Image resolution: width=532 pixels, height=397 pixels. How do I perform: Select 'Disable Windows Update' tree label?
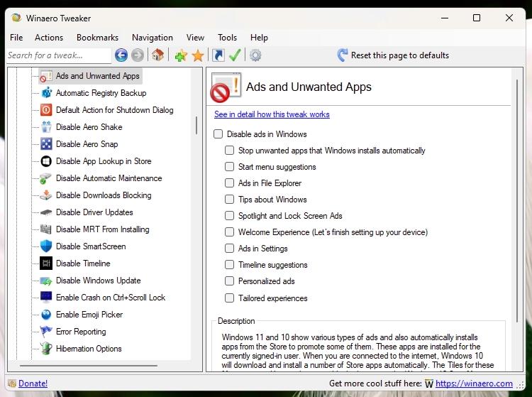[98, 281]
